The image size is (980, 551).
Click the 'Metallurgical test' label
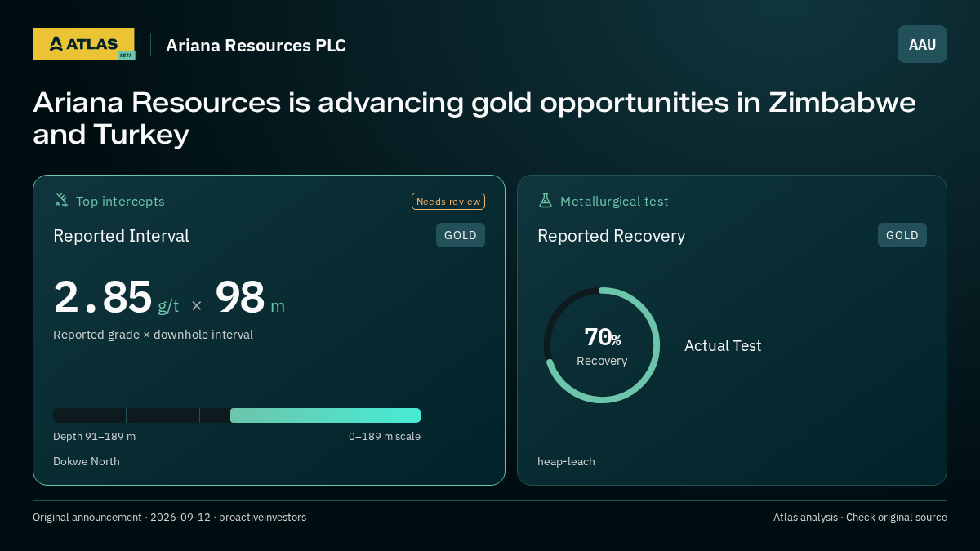(x=614, y=201)
